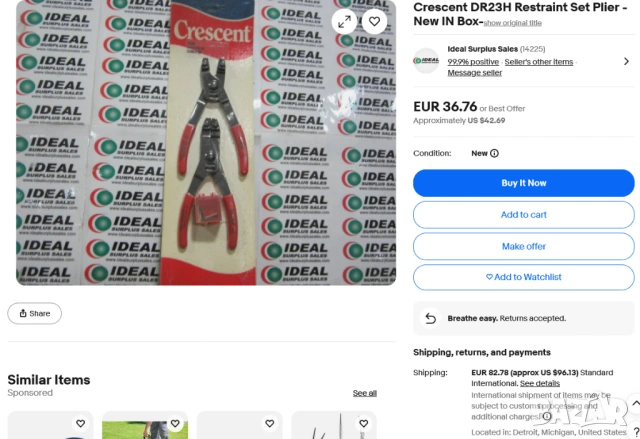Viewport: 640px width, 439px height.
Task: Favorite the second similar item card
Action: click(175, 423)
